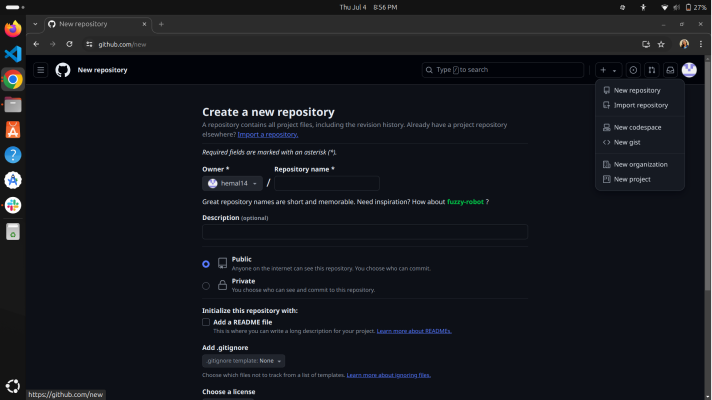Open the tab search chevron
The width and height of the screenshot is (712, 400).
pyautogui.click(x=35, y=24)
